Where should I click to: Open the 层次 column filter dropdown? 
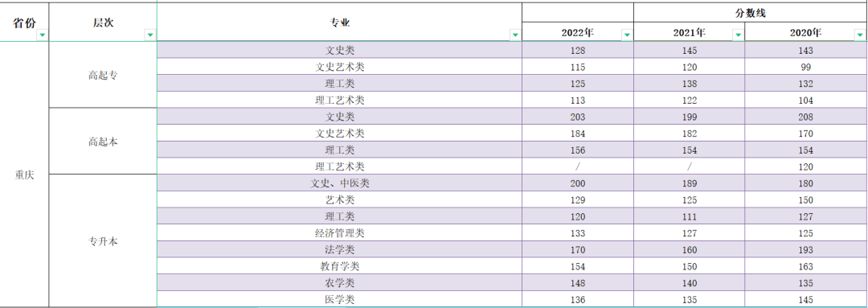[150, 35]
